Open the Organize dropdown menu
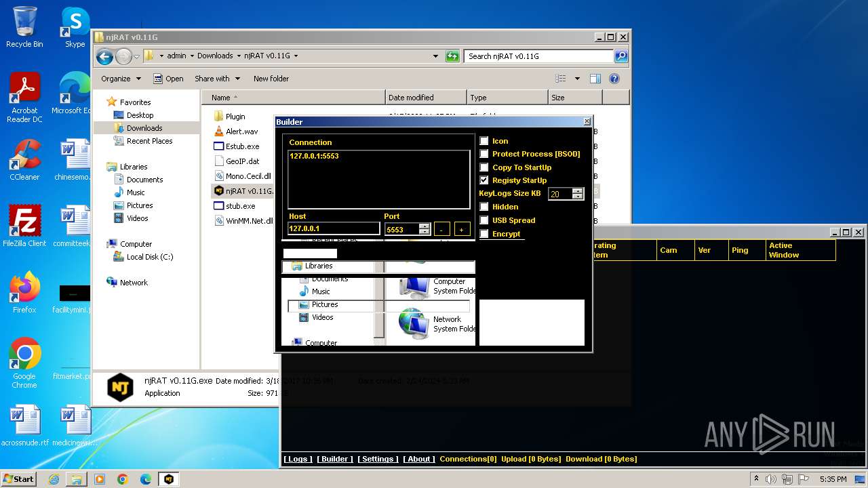 tap(121, 79)
